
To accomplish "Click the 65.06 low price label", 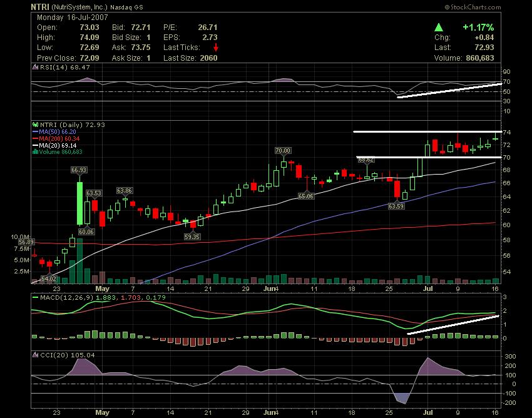I will [x=305, y=196].
